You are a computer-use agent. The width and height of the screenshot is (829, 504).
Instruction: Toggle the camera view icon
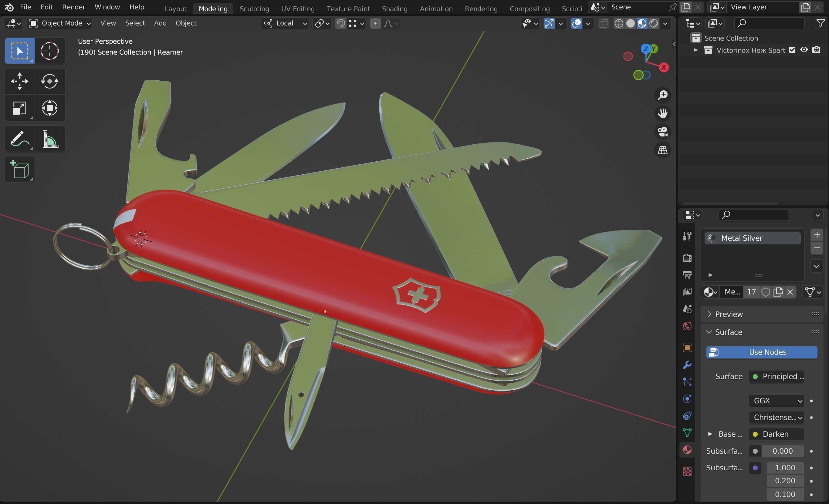pyautogui.click(x=662, y=132)
